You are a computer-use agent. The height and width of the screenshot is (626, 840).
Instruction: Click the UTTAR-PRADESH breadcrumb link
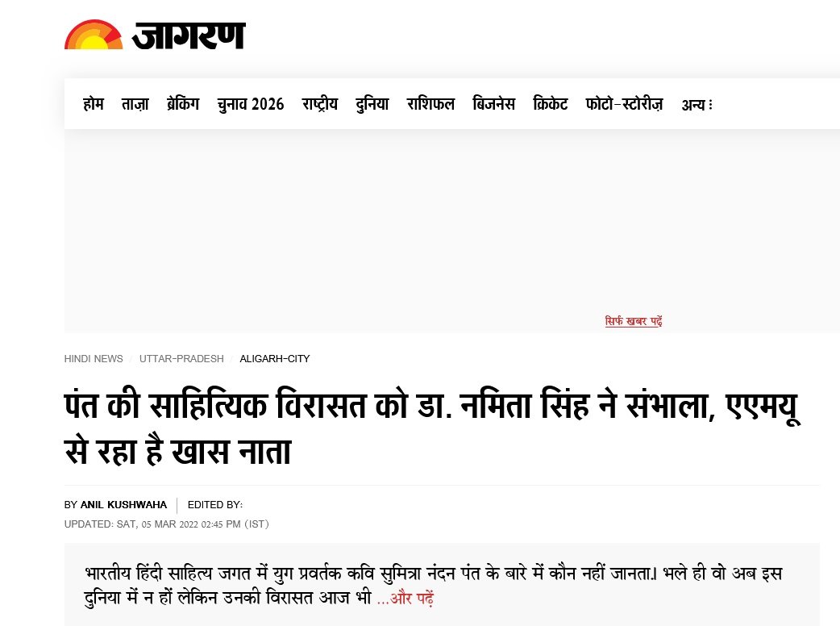[x=181, y=358]
